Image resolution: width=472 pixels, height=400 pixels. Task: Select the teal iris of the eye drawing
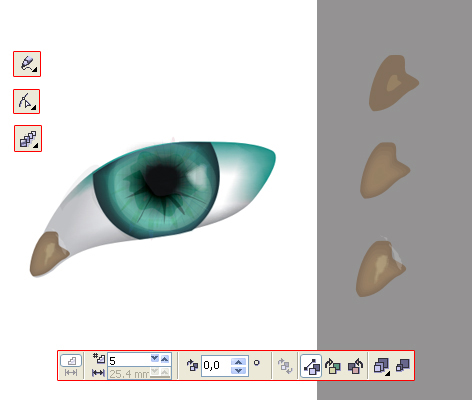tap(156, 190)
